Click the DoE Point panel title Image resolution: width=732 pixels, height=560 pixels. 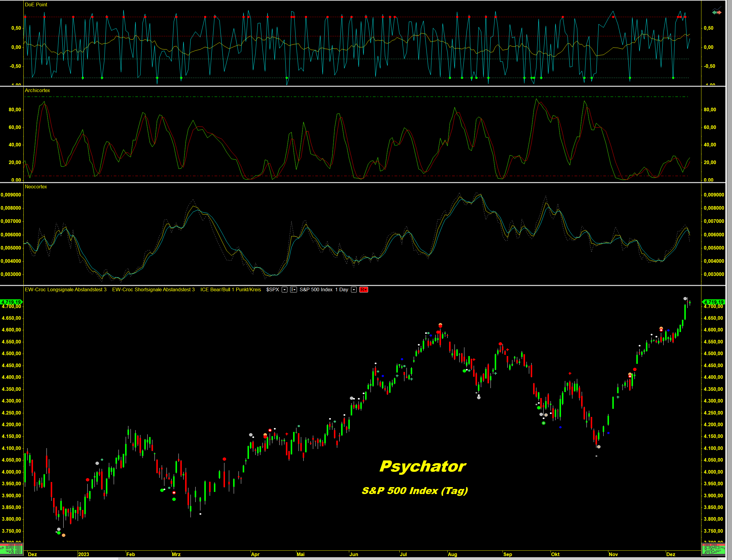click(x=36, y=5)
